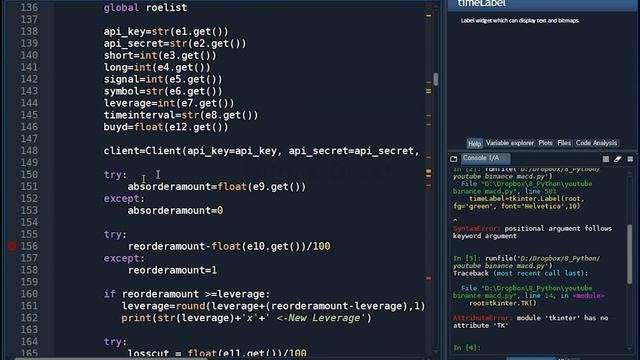Screen dimensions: 640x360
Task: Click the short=int(e3.get()) line
Action: (x=160, y=55)
